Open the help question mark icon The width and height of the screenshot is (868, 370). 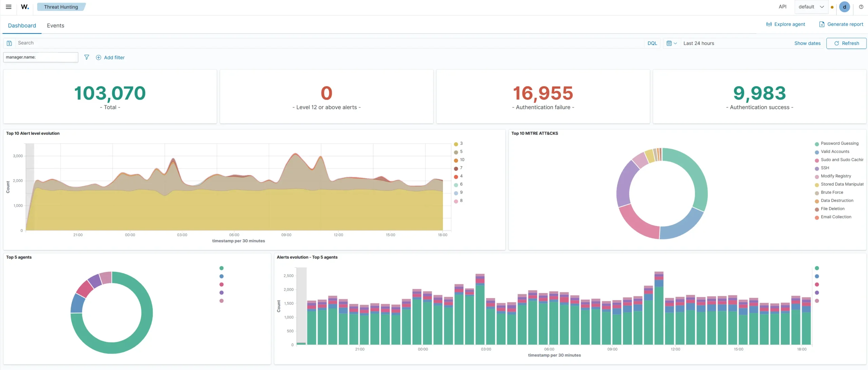pyautogui.click(x=861, y=7)
